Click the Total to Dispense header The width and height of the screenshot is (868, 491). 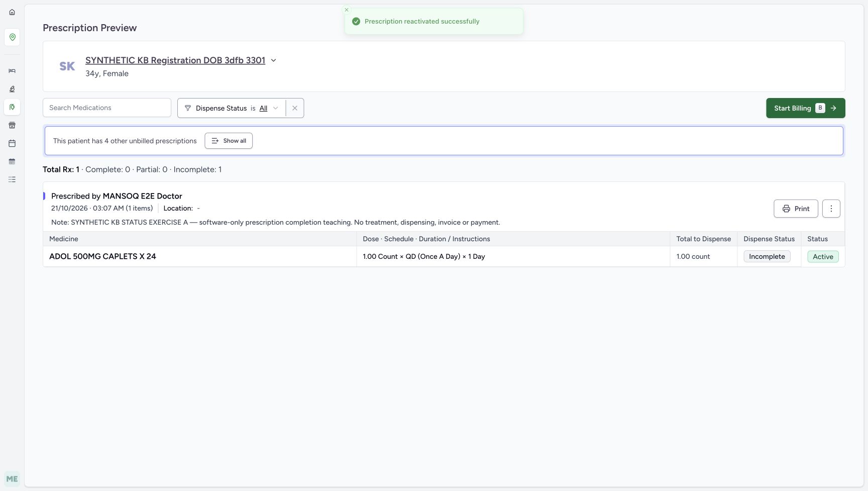point(703,239)
